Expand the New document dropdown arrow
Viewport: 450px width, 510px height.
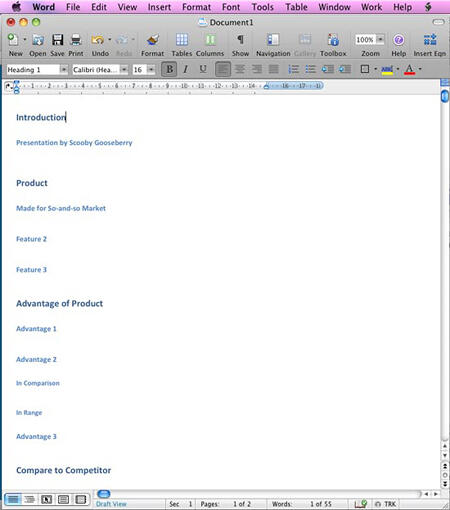point(25,40)
